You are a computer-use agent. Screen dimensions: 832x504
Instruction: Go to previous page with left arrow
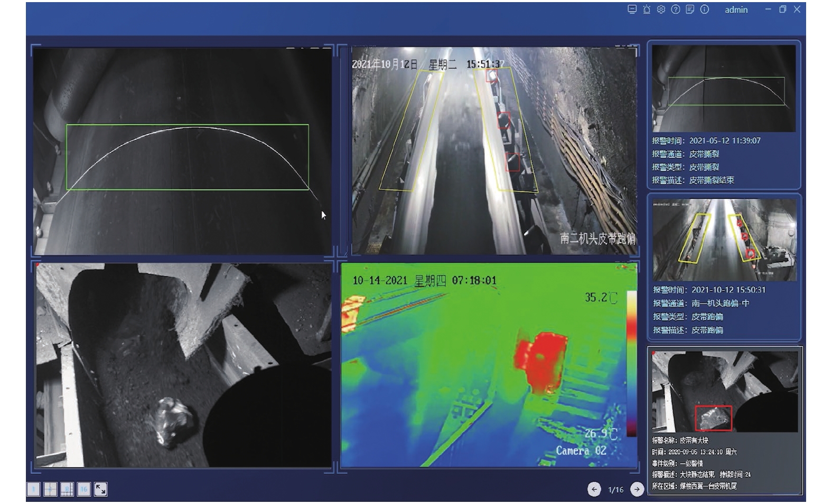594,489
